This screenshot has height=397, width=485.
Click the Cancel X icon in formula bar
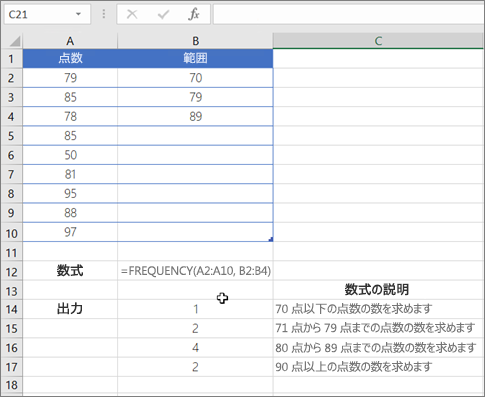[x=132, y=14]
